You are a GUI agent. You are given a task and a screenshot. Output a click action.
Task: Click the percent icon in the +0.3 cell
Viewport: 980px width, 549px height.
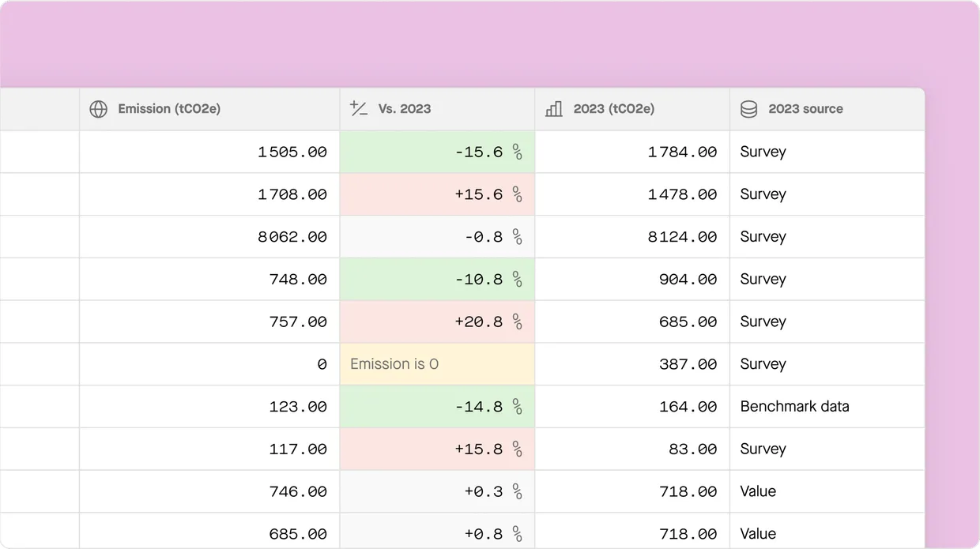[517, 491]
